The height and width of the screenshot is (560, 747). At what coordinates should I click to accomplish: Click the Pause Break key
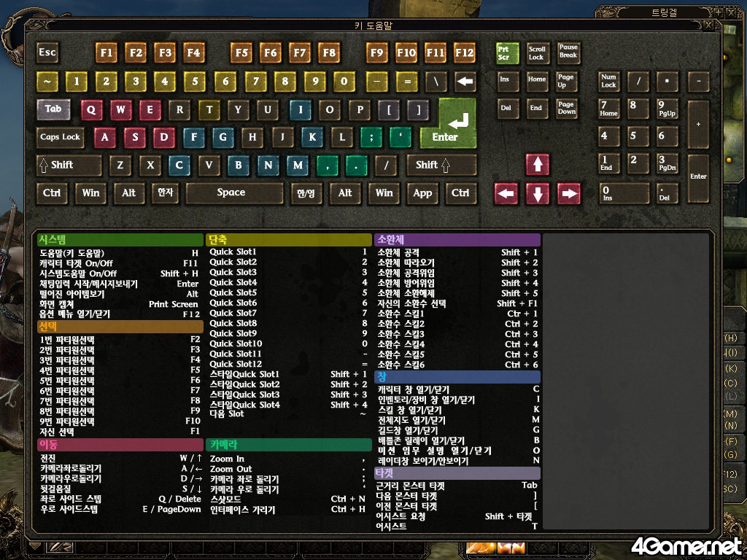(x=568, y=52)
